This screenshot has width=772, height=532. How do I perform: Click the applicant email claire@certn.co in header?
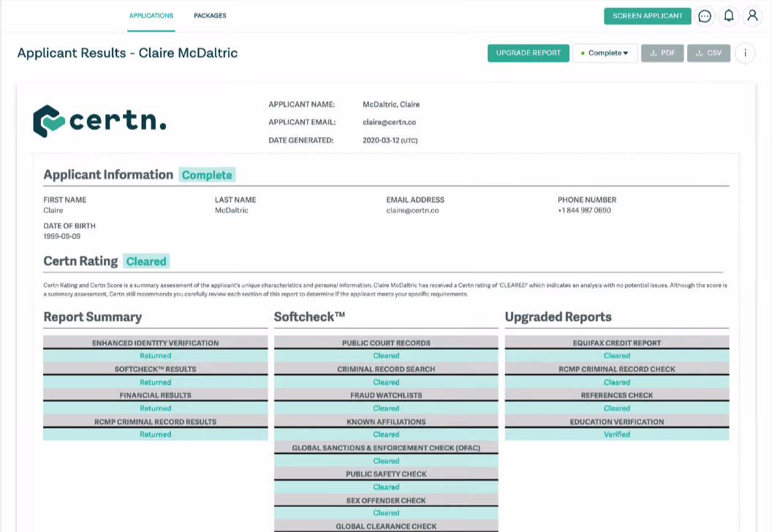pos(390,123)
